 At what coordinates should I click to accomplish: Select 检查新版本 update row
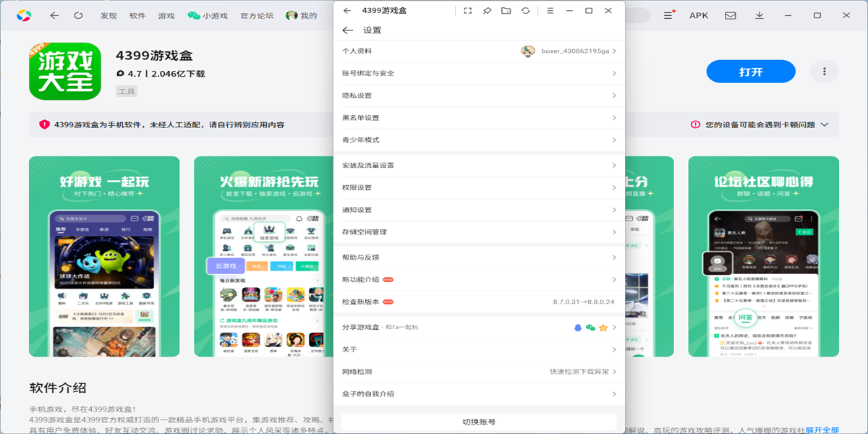[x=478, y=302]
